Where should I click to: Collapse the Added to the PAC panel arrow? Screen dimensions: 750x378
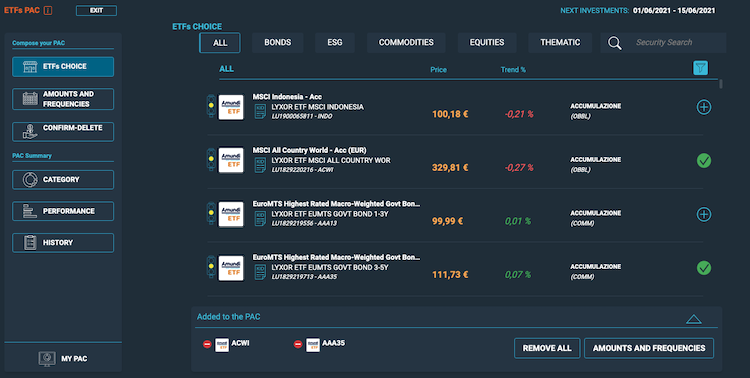pyautogui.click(x=694, y=319)
